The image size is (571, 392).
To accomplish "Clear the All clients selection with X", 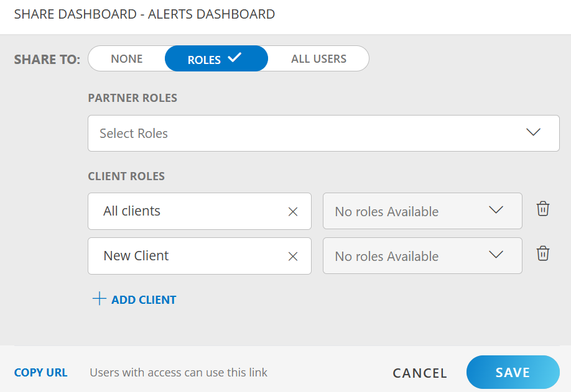I will (293, 212).
